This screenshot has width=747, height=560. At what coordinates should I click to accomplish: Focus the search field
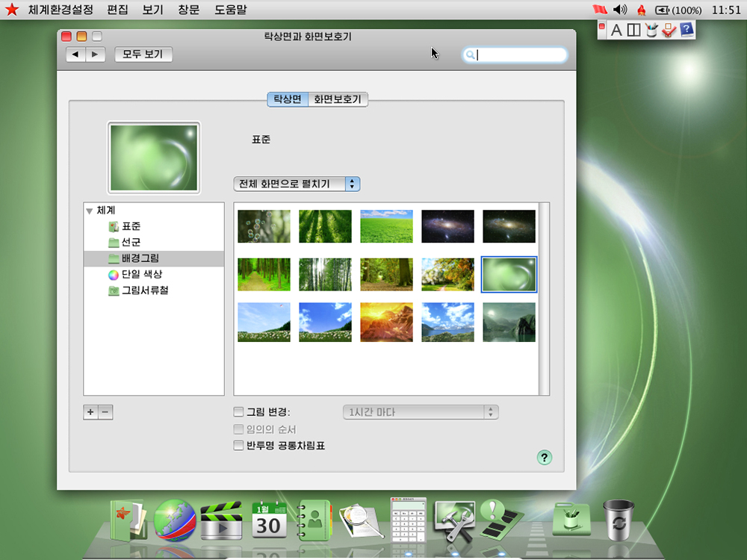tap(515, 55)
